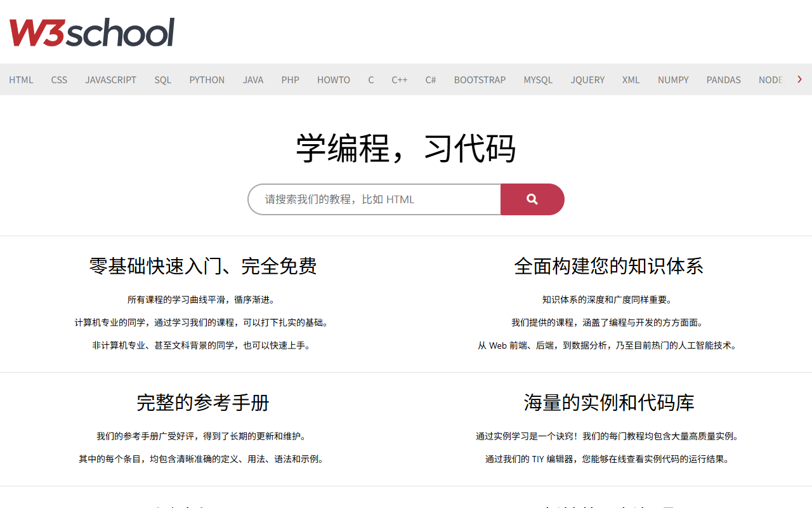Click PANDAS in the navigation bar

tap(724, 80)
